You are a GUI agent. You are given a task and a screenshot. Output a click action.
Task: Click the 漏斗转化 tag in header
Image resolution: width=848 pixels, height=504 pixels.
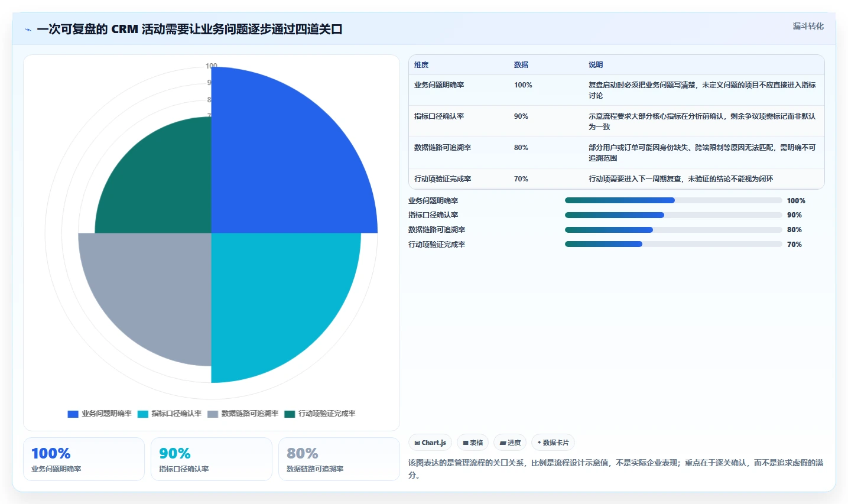click(808, 26)
